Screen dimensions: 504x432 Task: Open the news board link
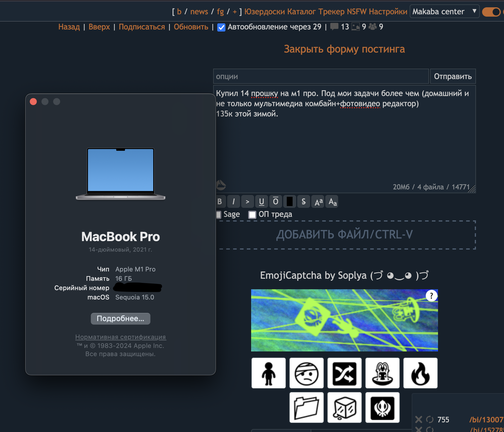(x=199, y=11)
